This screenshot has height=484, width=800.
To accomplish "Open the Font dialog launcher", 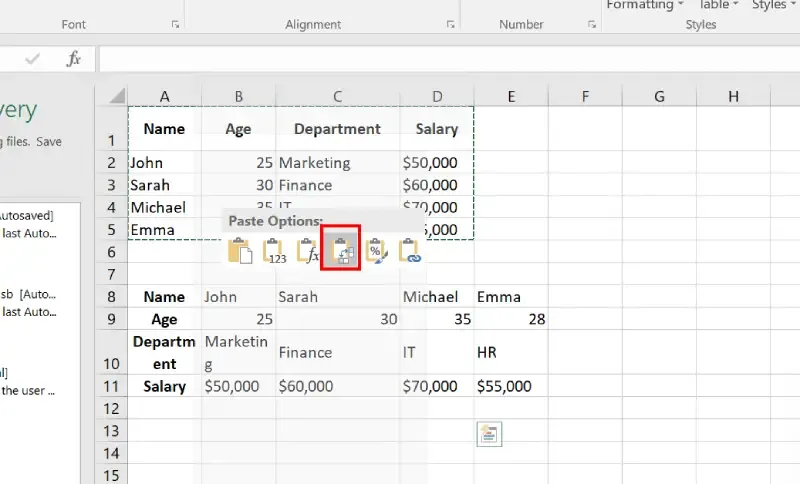I will (x=176, y=24).
